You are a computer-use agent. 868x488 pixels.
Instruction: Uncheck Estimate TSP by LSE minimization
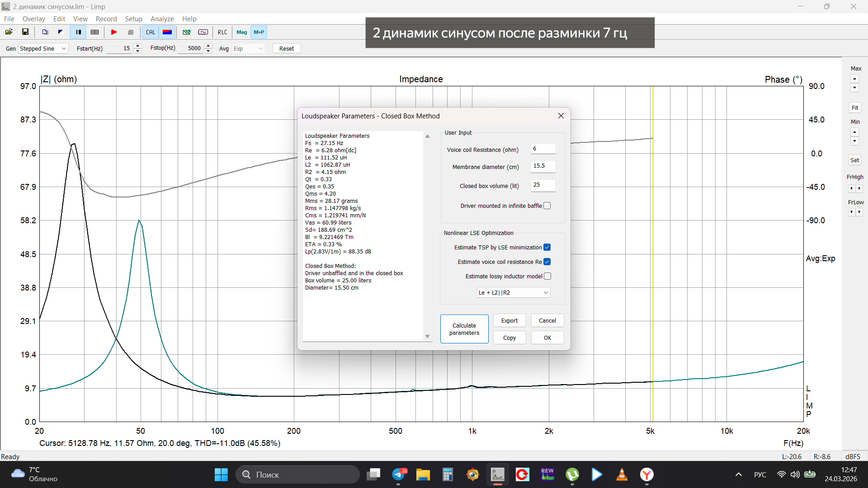coord(547,248)
